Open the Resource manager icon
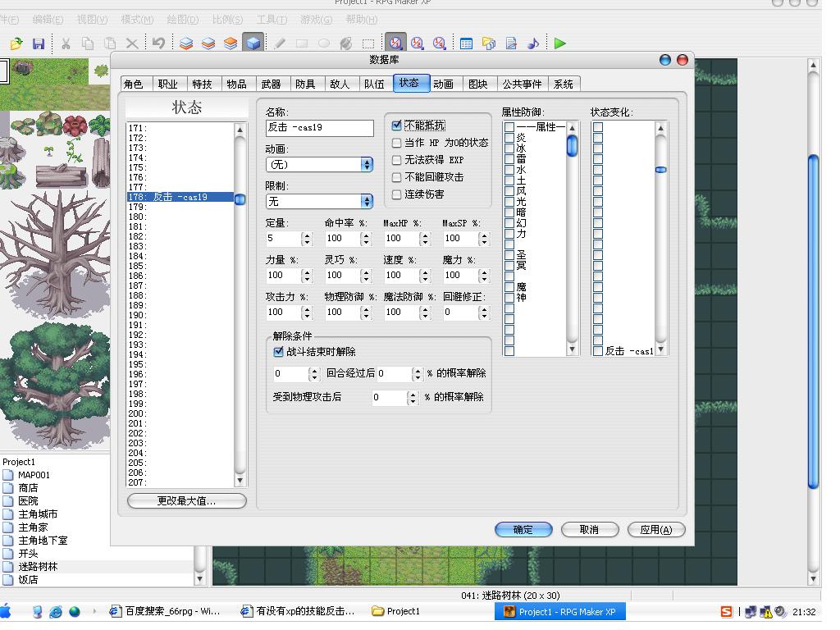Screen dimensions: 840x630 [x=489, y=43]
